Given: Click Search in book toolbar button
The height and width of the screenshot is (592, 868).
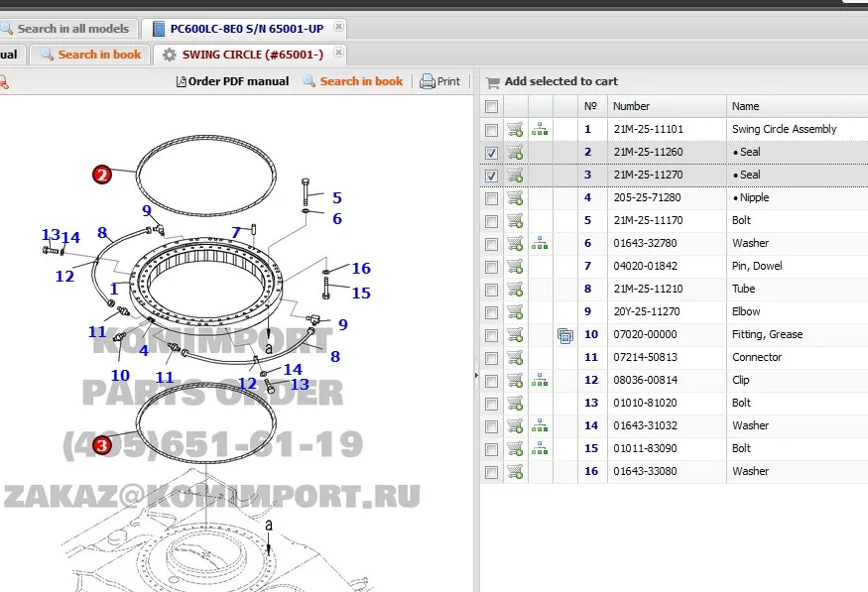Looking at the screenshot, I should [353, 81].
